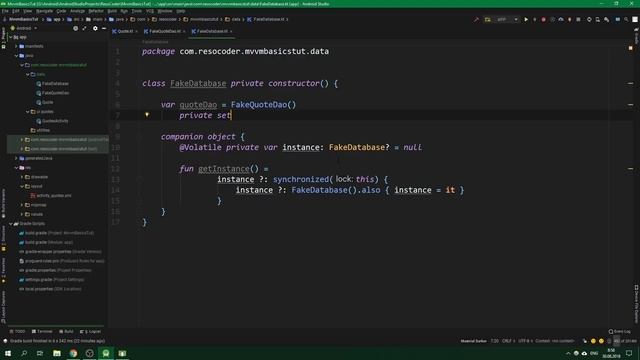Click the UTF-8 encoding status entry
The height and width of the screenshot is (360, 640).
pyautogui.click(x=524, y=341)
